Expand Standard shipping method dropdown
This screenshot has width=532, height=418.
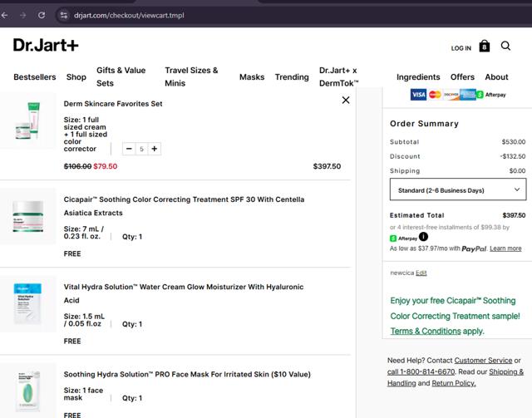click(x=458, y=189)
